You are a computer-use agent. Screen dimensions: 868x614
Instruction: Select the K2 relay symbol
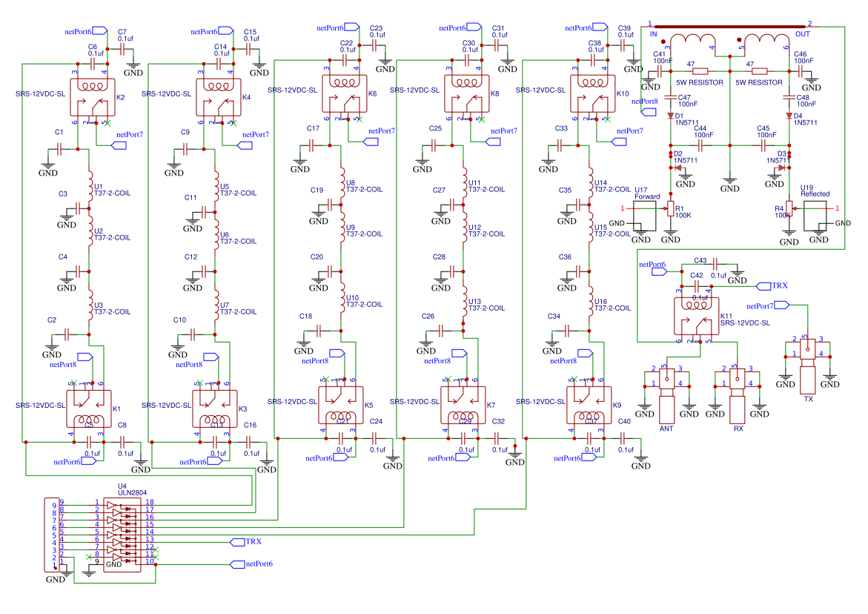93,97
